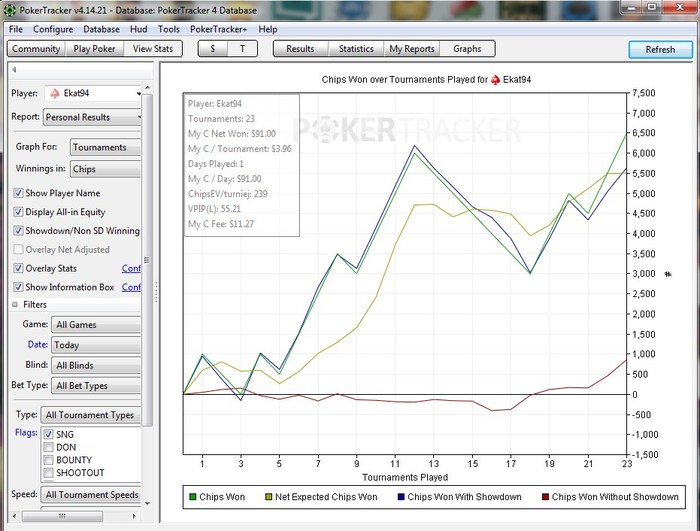700x531 pixels.
Task: Check the DON flag
Action: coord(49,447)
